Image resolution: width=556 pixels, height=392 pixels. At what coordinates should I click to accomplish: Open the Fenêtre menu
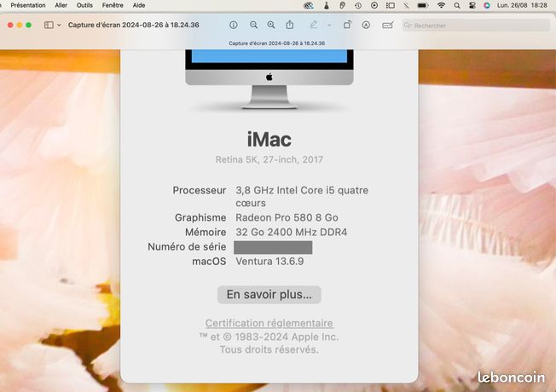click(113, 5)
